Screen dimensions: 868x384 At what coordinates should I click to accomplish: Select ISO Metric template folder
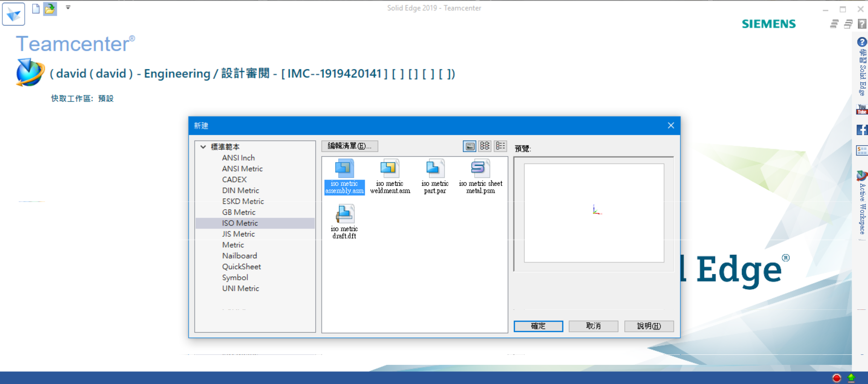pos(255,223)
